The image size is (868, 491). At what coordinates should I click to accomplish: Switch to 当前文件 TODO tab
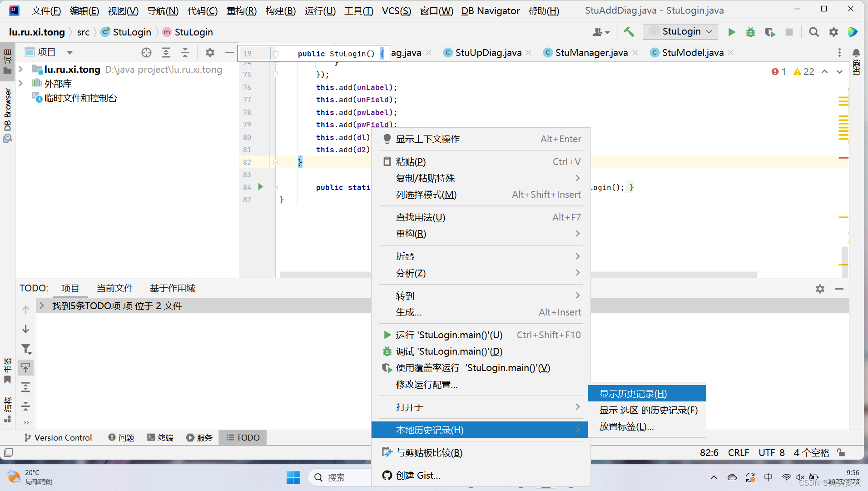[x=114, y=288]
